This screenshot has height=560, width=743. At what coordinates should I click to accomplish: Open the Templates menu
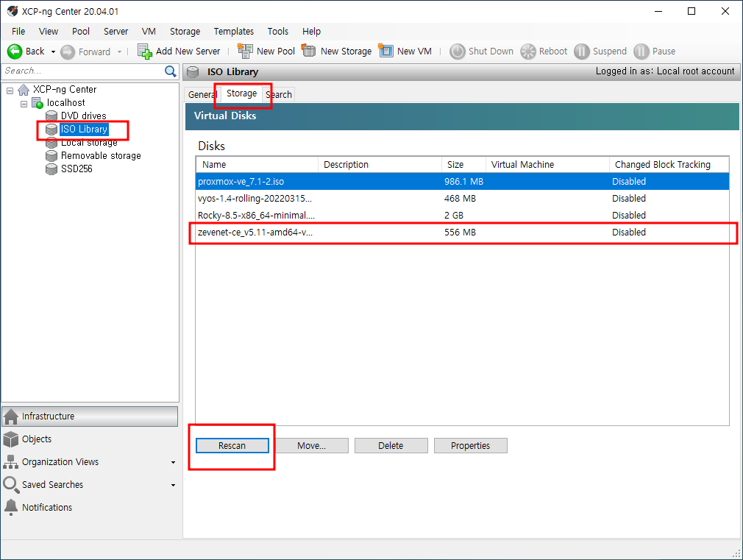point(234,32)
